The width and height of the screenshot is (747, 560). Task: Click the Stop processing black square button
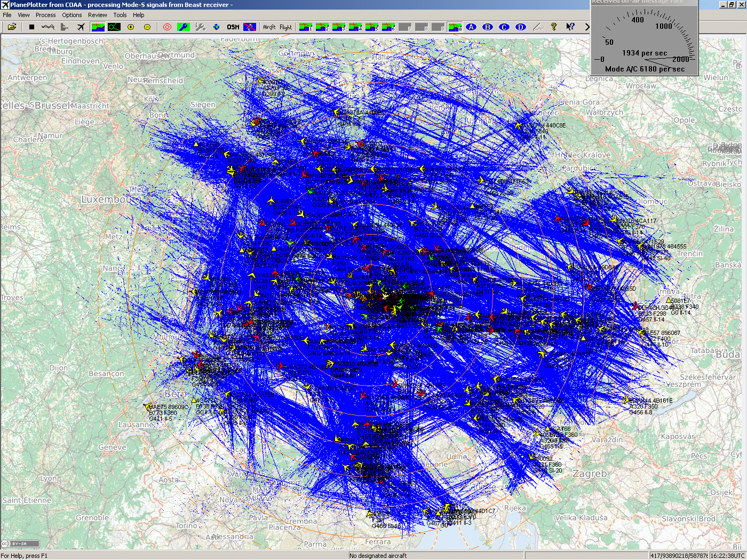point(31,27)
